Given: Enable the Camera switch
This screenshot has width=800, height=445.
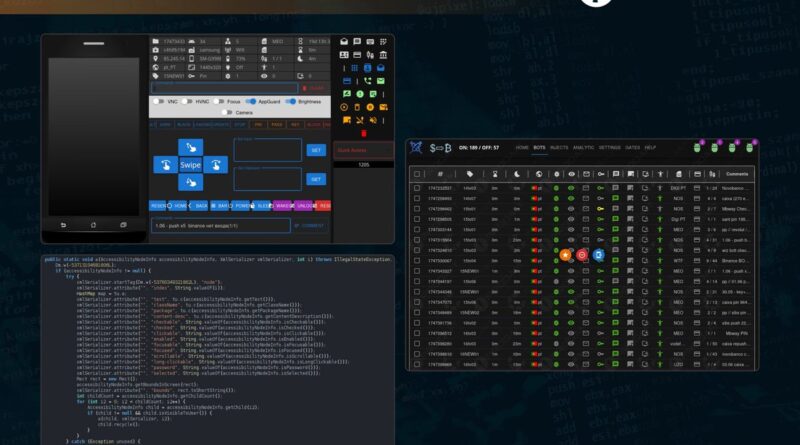Looking at the screenshot, I should [x=227, y=112].
